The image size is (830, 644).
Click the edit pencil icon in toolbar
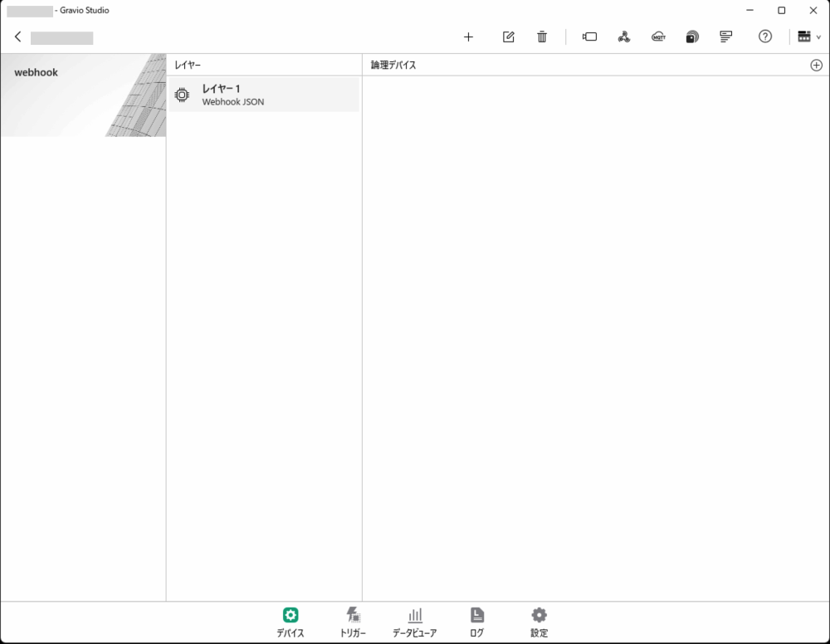[509, 37]
